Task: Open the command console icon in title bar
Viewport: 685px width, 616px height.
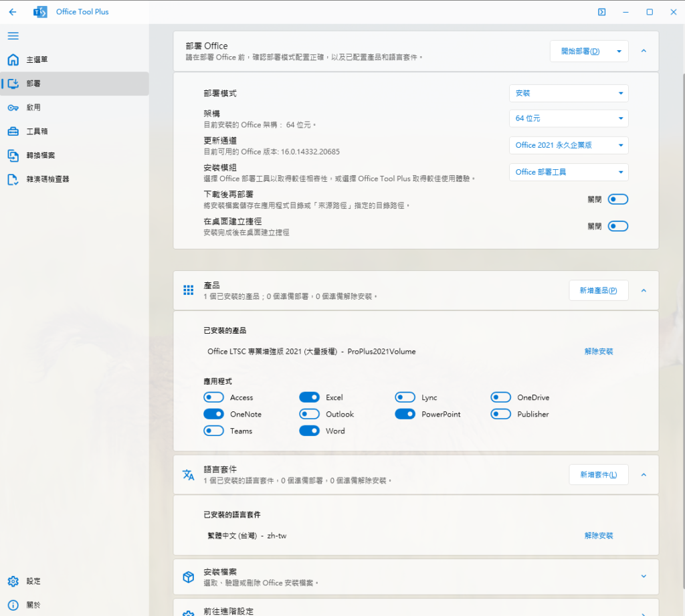Action: click(601, 12)
